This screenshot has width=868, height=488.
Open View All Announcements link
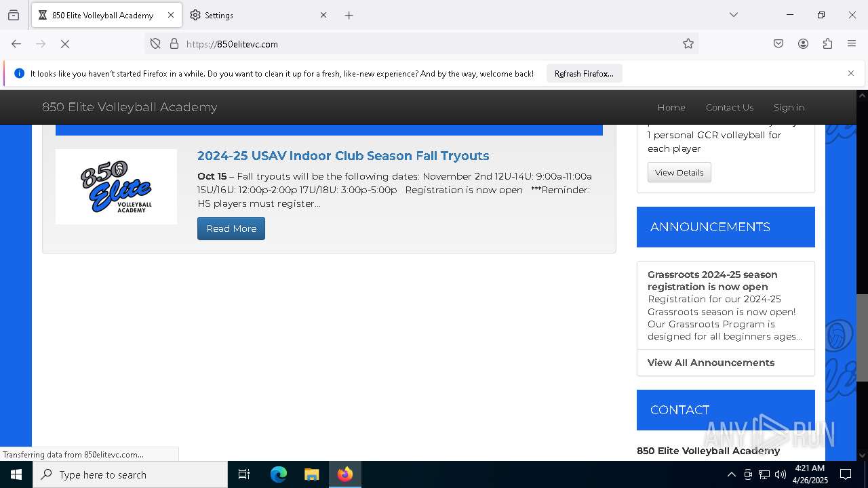pos(711,363)
